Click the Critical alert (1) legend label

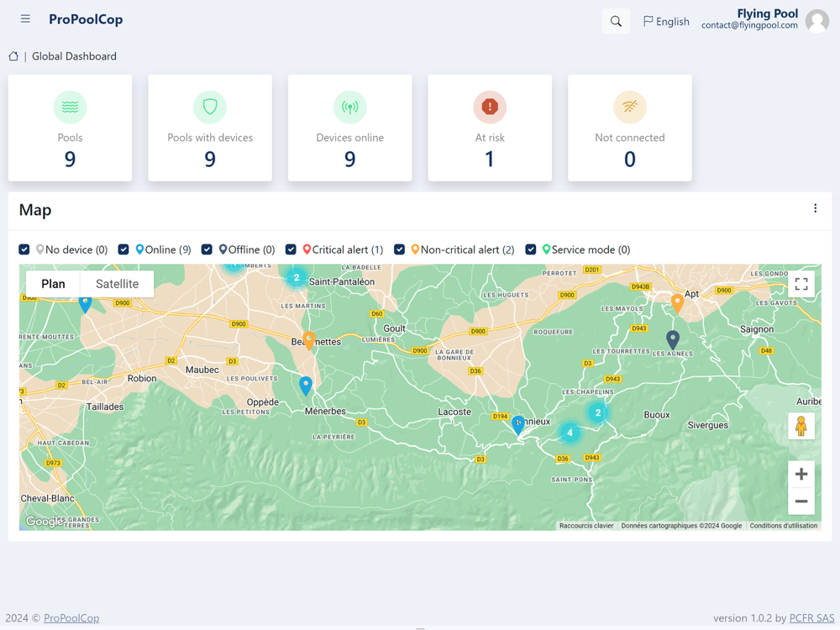point(348,249)
